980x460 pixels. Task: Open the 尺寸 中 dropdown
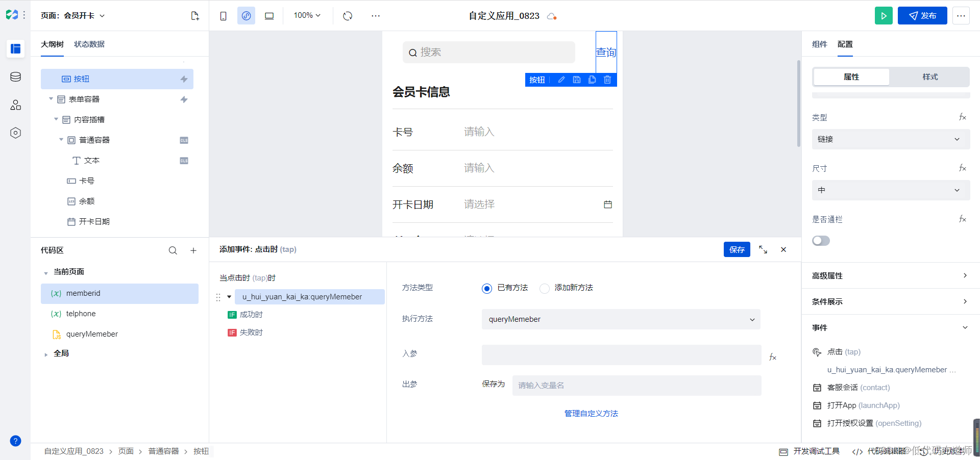[x=891, y=190]
